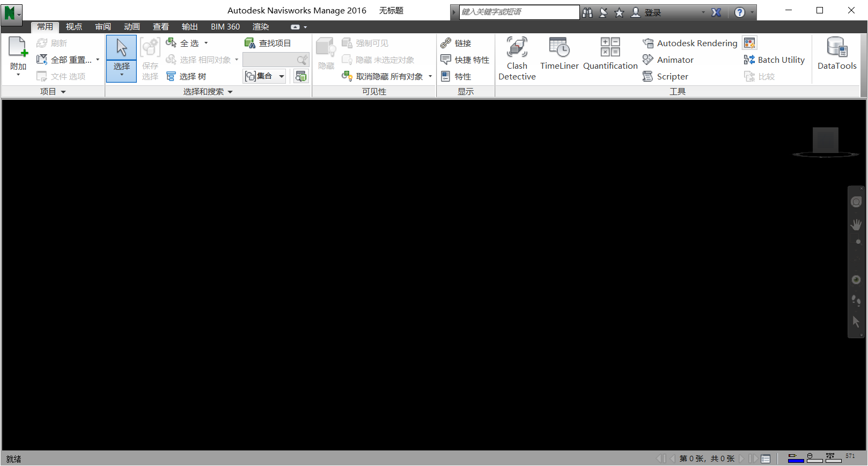The width and height of the screenshot is (868, 466).
Task: Toggle the Properties (特性) window
Action: tap(457, 76)
